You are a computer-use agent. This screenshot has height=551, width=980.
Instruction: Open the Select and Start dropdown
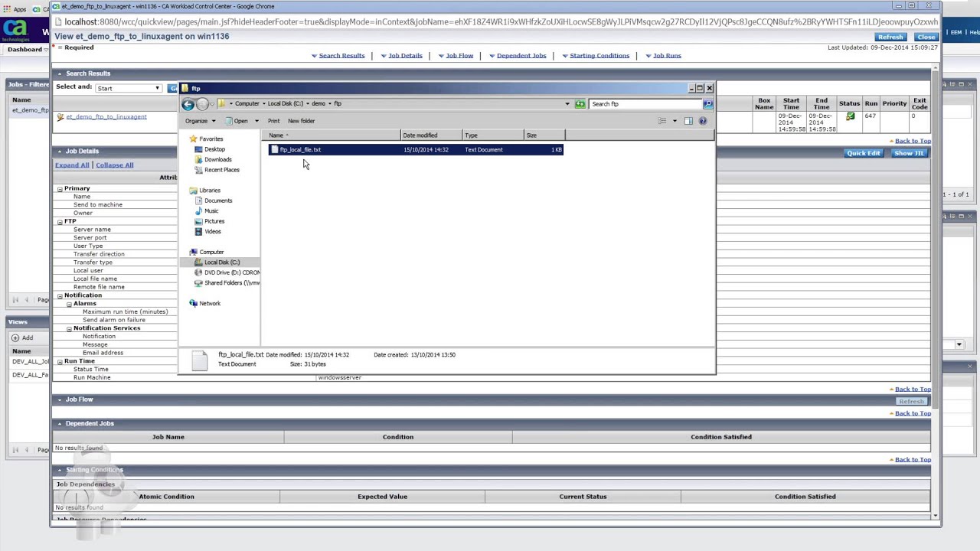128,89
